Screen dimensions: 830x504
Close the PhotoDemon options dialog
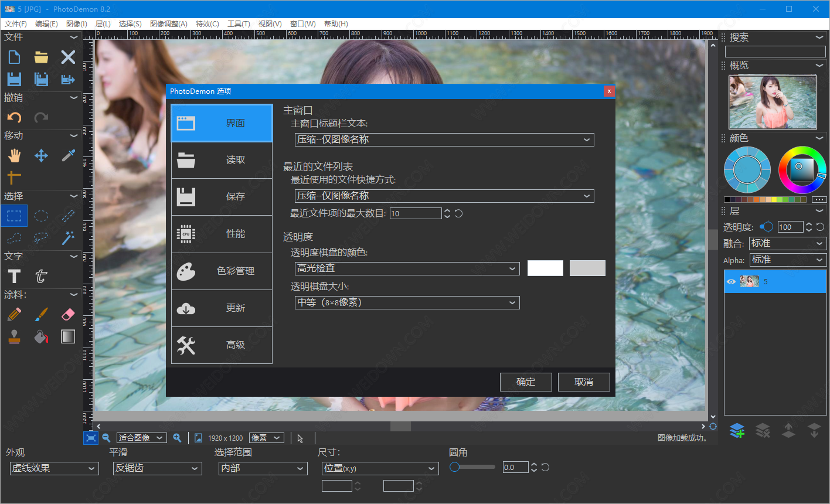click(x=609, y=91)
